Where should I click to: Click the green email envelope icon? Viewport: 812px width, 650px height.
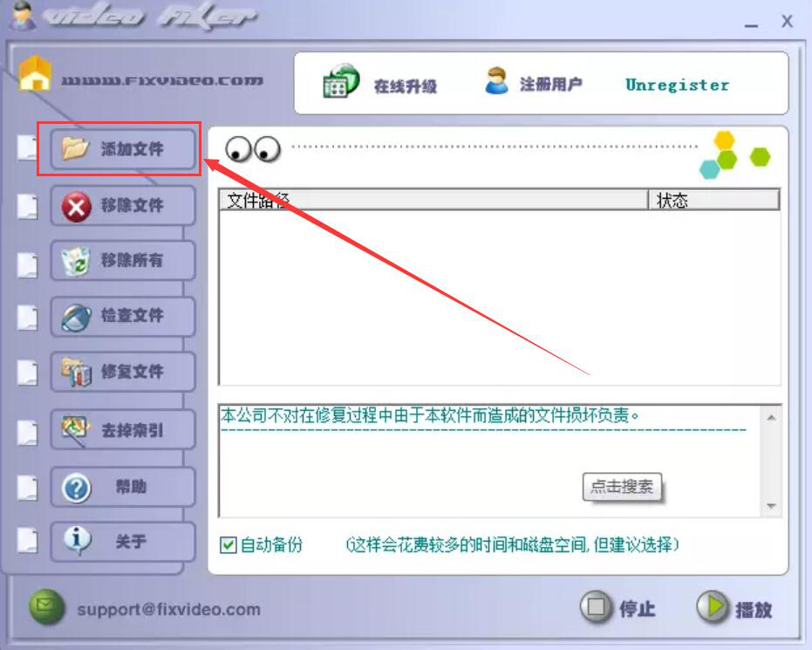[46, 606]
